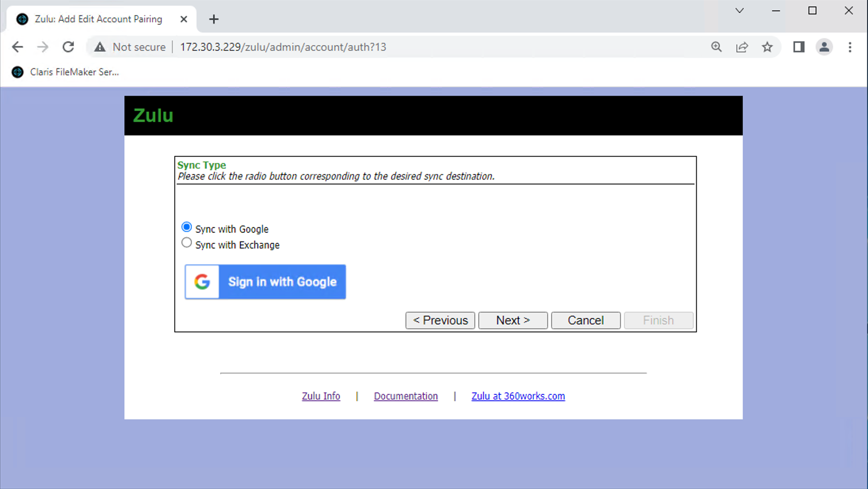Close the Zulu Add Edit Account Pairing tab
This screenshot has height=489, width=868.
coord(184,19)
